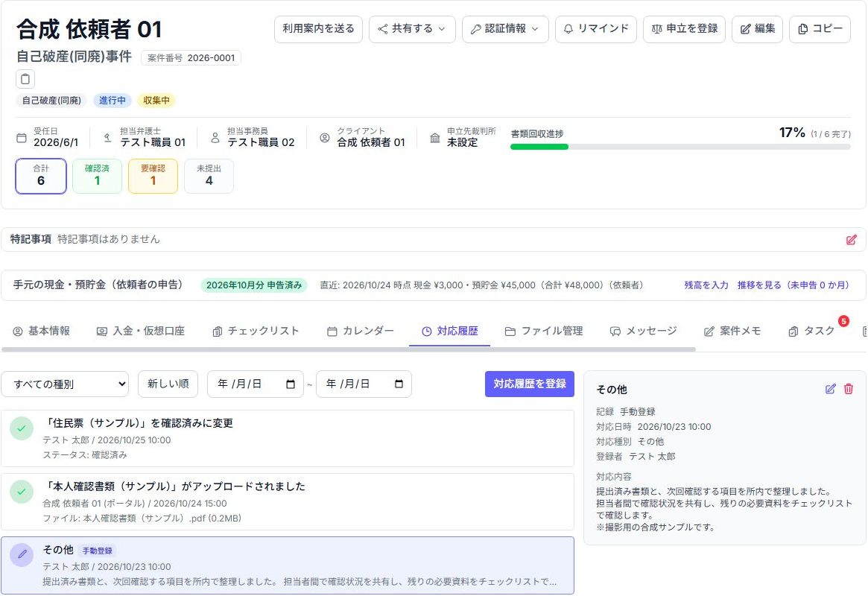Open calendar picker of the start date field
This screenshot has width=868, height=596.
click(290, 384)
